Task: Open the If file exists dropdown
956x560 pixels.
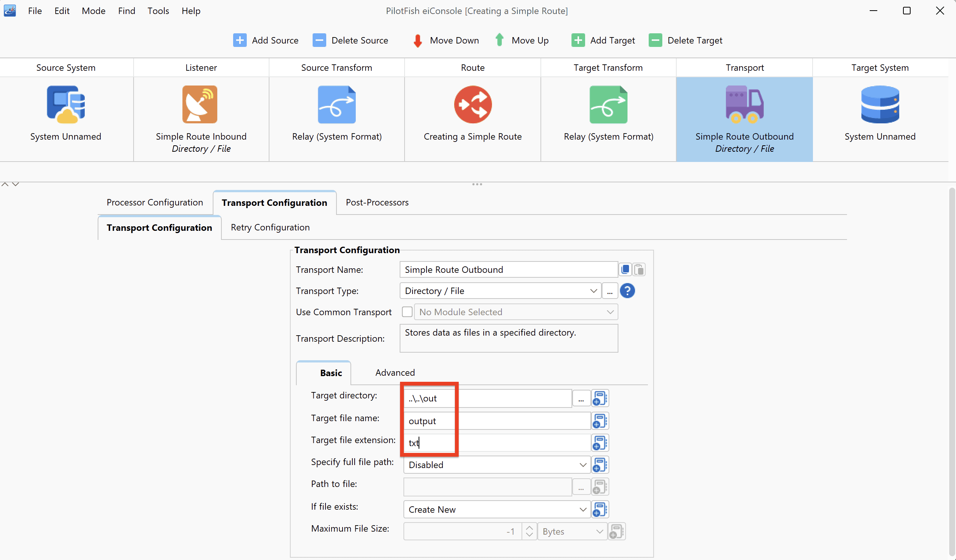Action: [x=497, y=510]
